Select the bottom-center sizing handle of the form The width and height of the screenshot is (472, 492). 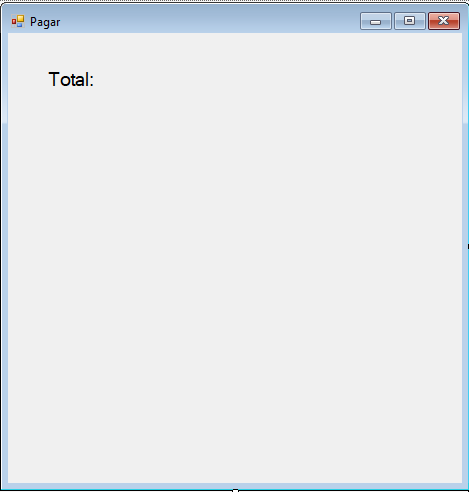pyautogui.click(x=235, y=490)
